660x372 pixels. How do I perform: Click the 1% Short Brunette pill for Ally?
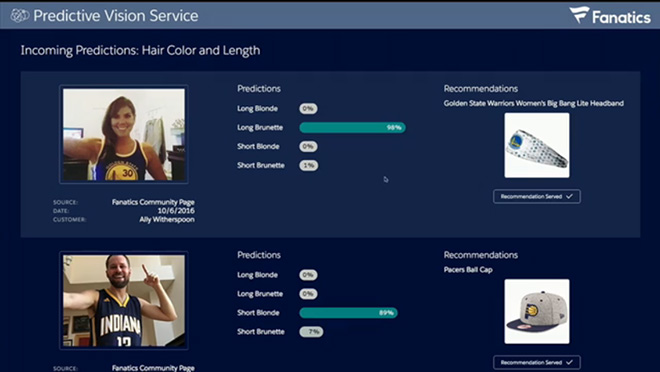[x=309, y=165]
